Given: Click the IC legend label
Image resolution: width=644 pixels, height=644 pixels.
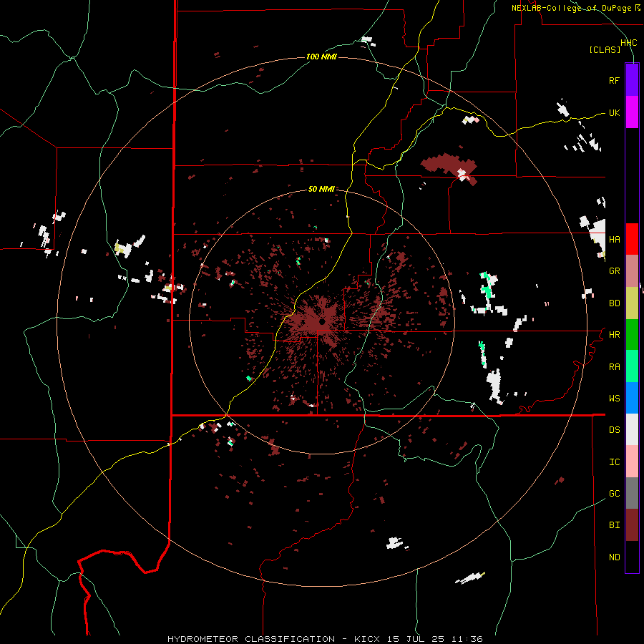Looking at the screenshot, I should click(614, 462).
